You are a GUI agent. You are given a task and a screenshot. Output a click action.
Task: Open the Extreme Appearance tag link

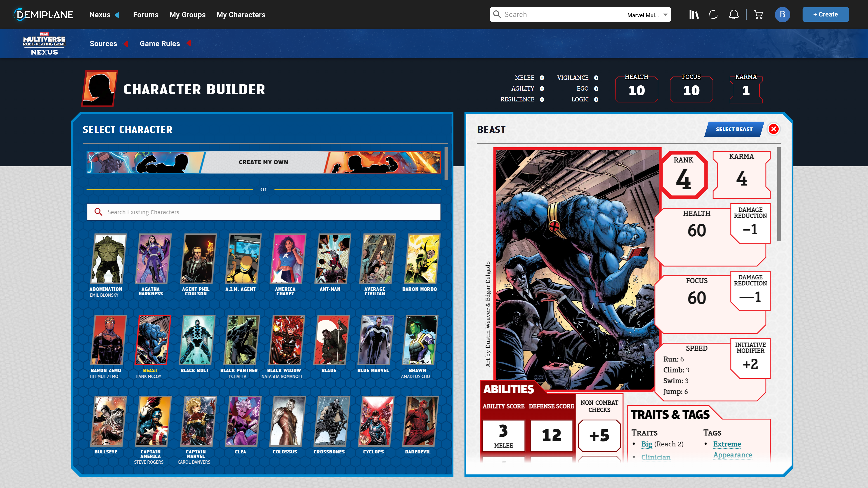click(733, 449)
